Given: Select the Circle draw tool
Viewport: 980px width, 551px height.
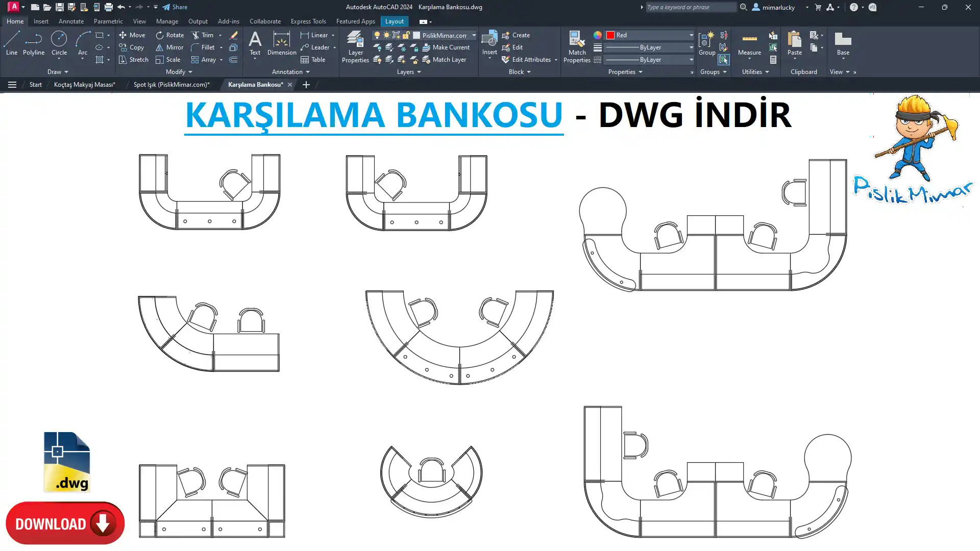Looking at the screenshot, I should pos(59,39).
